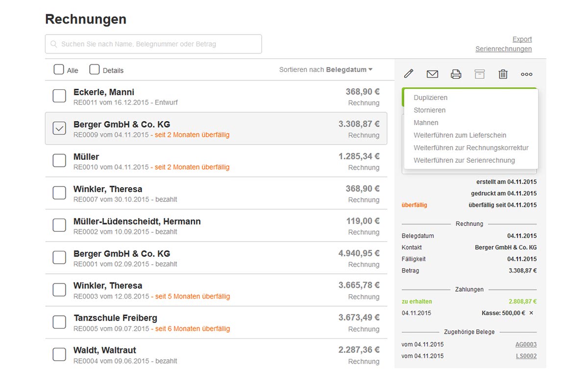This screenshot has width=588, height=374.
Task: Focus the invoice search field
Action: coord(157,44)
